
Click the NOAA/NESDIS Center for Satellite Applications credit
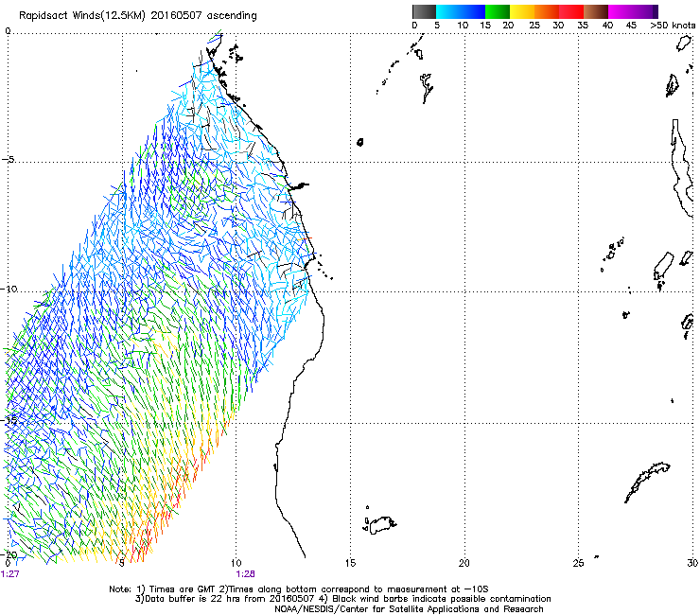[x=409, y=609]
